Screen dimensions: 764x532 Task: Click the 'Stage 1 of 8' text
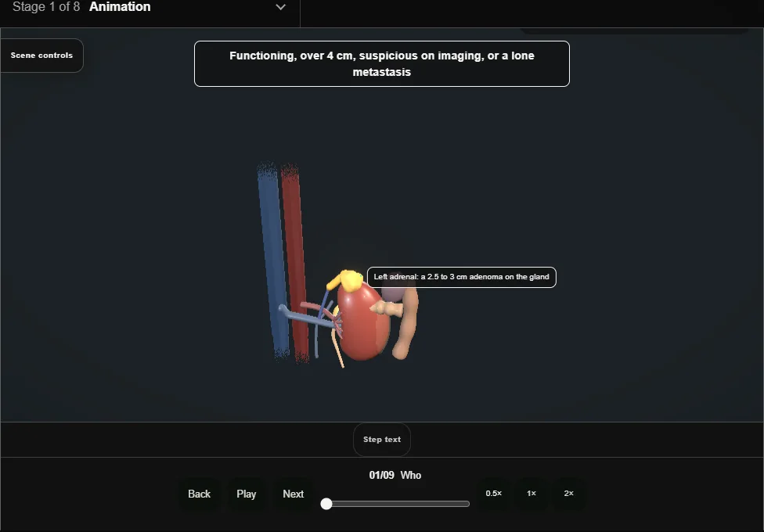[x=46, y=7]
